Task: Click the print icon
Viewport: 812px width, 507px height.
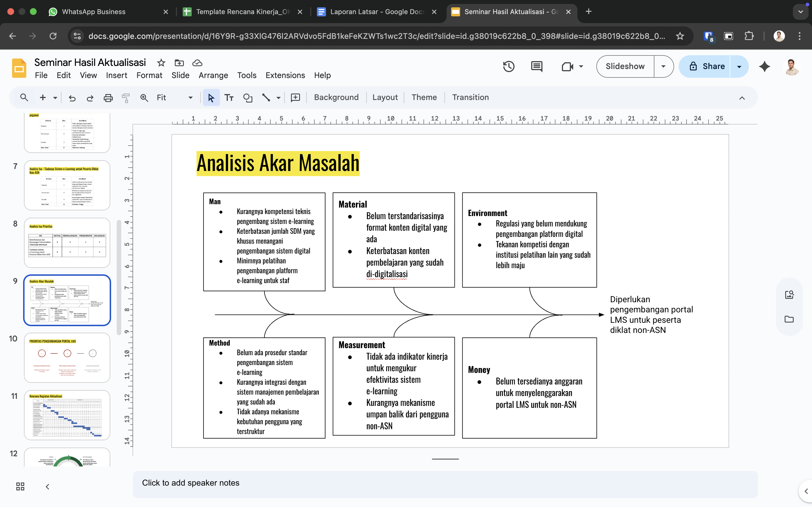Action: click(x=108, y=97)
